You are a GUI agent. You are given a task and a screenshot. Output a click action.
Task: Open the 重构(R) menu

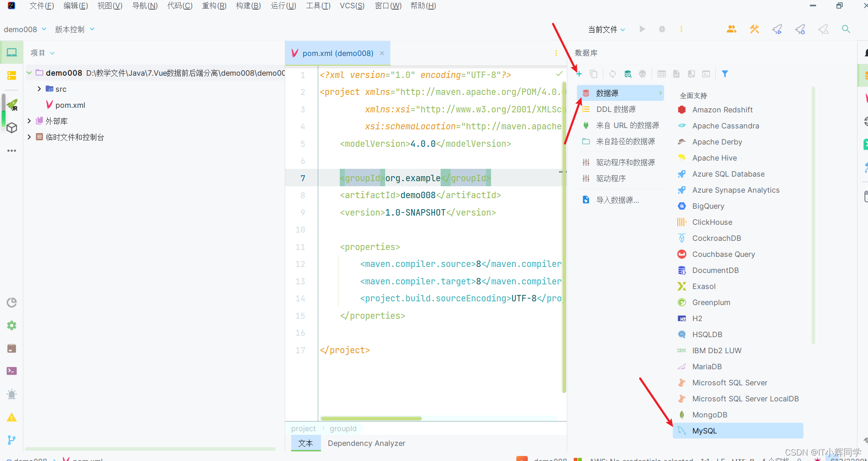click(x=214, y=6)
